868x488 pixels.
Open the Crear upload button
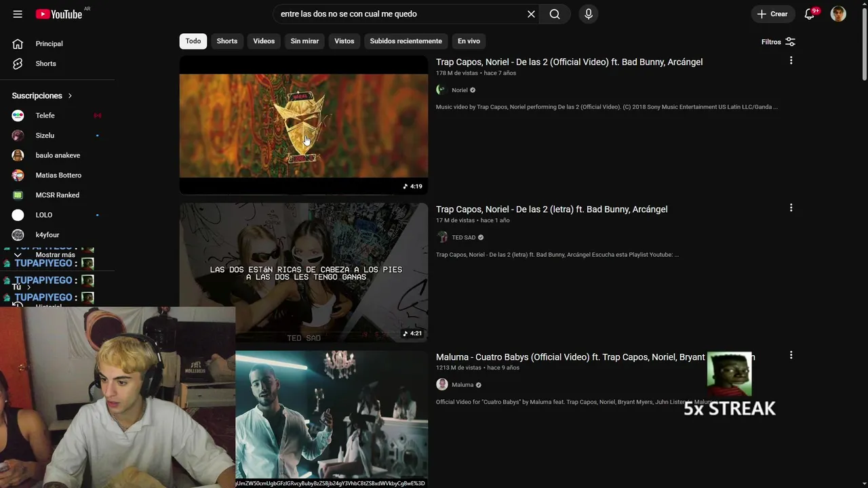coord(772,14)
